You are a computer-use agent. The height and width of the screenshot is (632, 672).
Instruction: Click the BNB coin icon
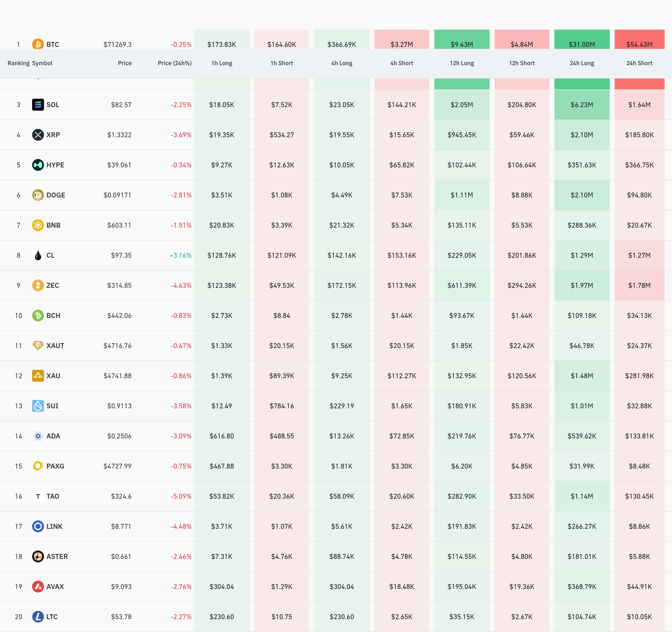pos(38,225)
